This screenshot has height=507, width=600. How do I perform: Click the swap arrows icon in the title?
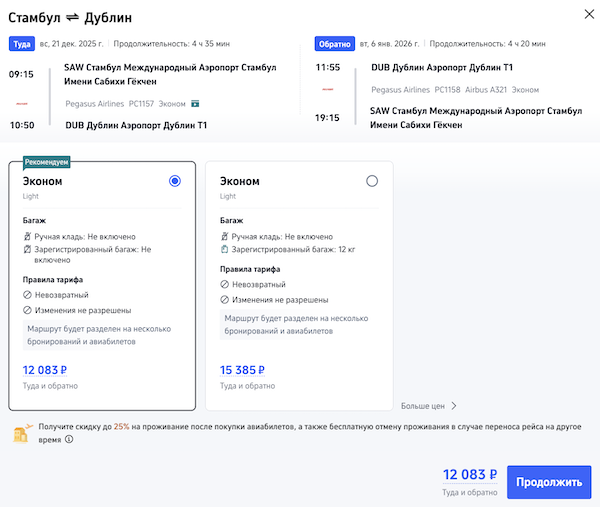point(72,19)
